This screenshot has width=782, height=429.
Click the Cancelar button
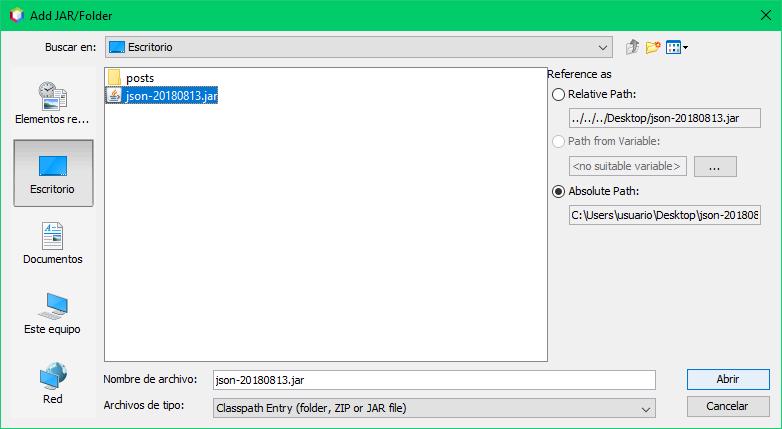coord(727,406)
